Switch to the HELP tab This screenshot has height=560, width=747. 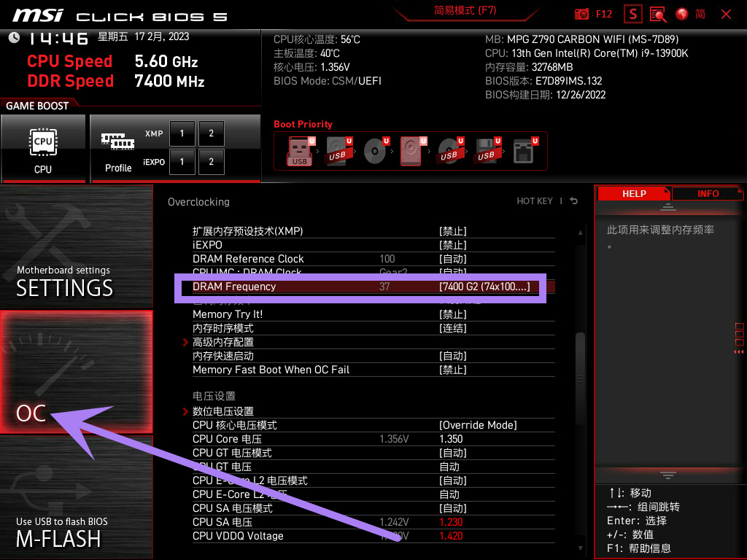click(634, 194)
